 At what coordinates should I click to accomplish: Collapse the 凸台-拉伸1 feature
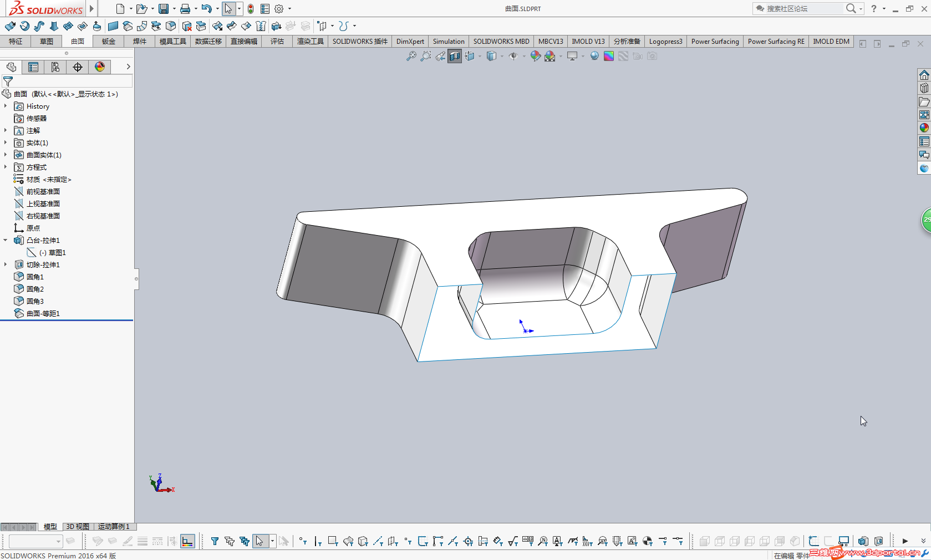click(6, 240)
